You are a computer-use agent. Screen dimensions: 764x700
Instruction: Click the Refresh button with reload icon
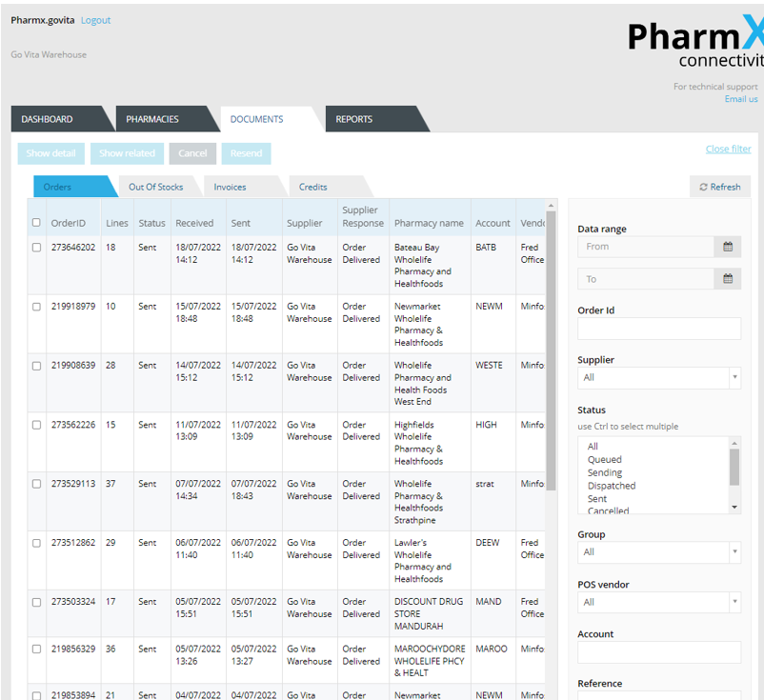(x=719, y=187)
